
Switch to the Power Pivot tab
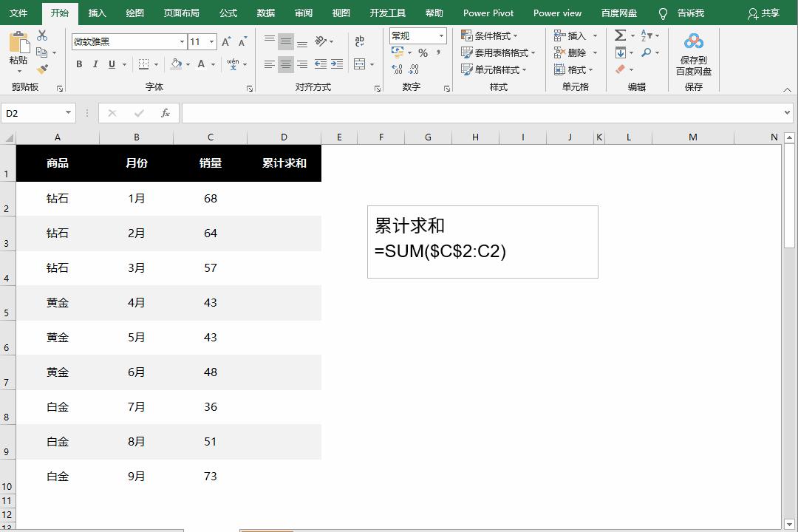click(488, 13)
